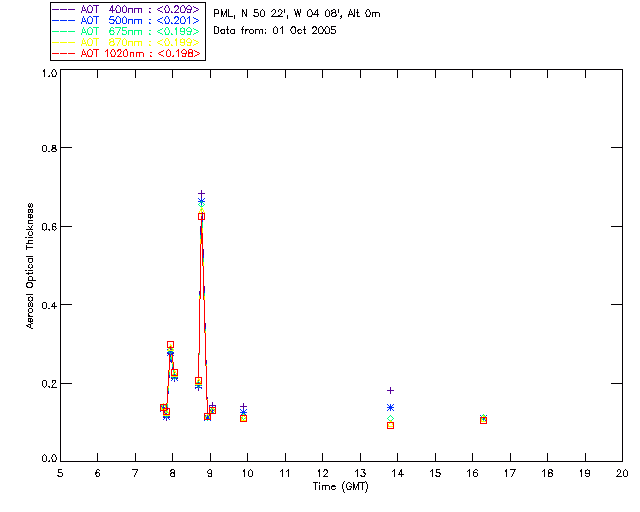Click the x-axis tick label 6
Screen dimensions: 640x512
pos(98,473)
